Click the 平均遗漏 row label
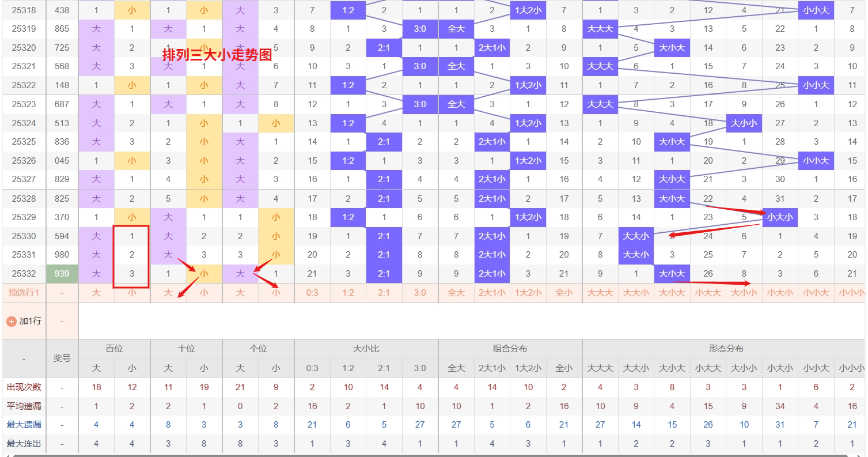The height and width of the screenshot is (457, 868). [24, 406]
